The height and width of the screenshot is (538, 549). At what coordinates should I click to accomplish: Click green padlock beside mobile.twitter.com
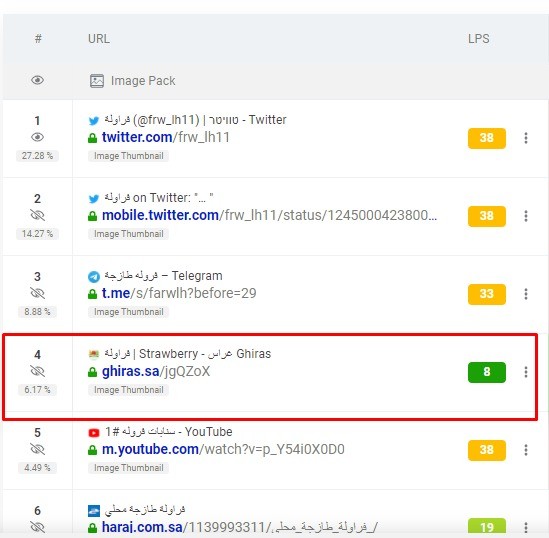coord(92,216)
